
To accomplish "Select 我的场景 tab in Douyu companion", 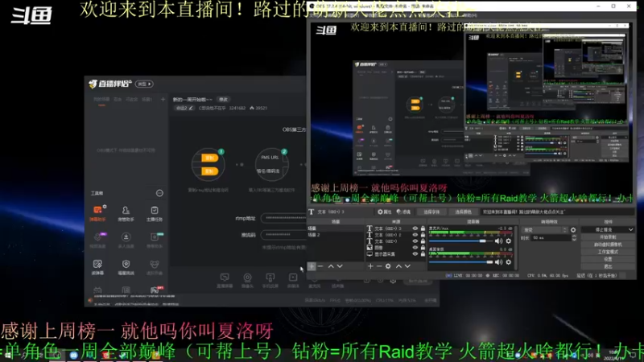I will [x=101, y=99].
